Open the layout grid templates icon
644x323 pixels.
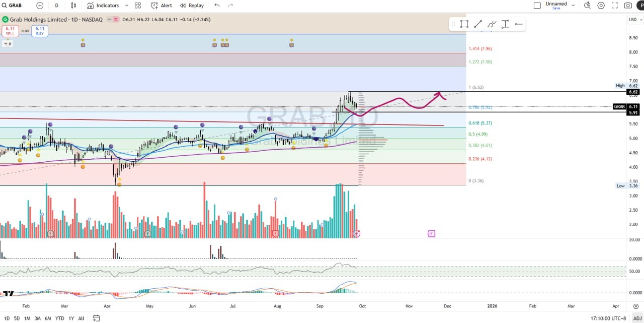138,6
